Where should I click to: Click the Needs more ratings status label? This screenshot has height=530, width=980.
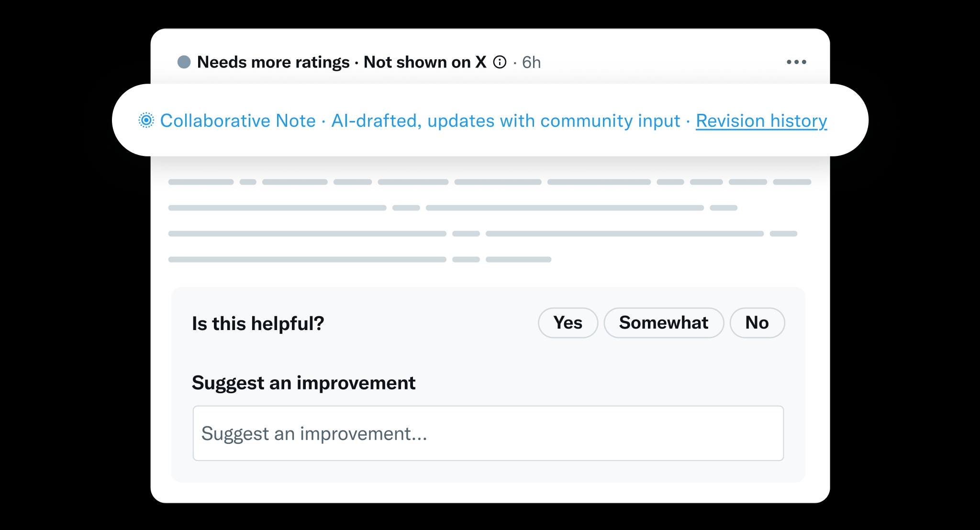pos(273,62)
